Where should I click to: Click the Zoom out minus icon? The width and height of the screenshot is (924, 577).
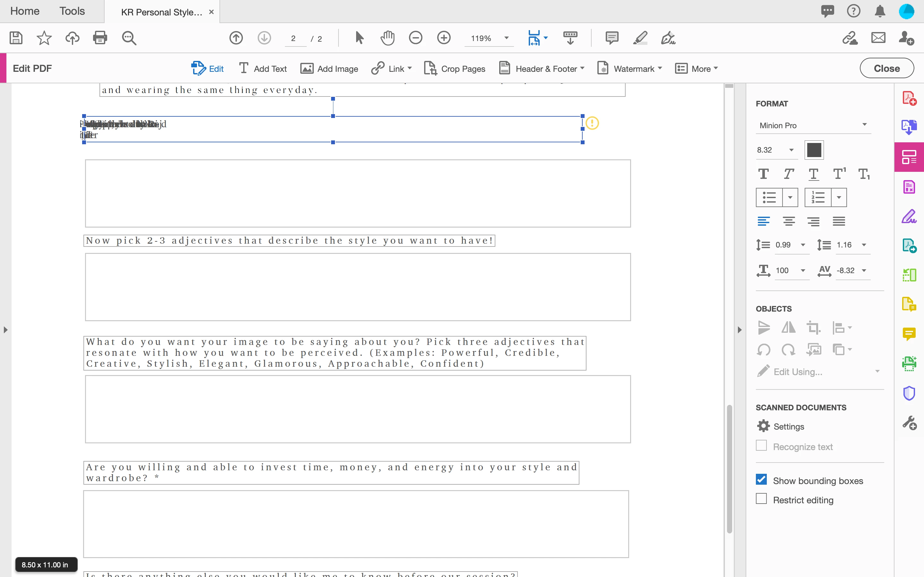click(x=415, y=38)
